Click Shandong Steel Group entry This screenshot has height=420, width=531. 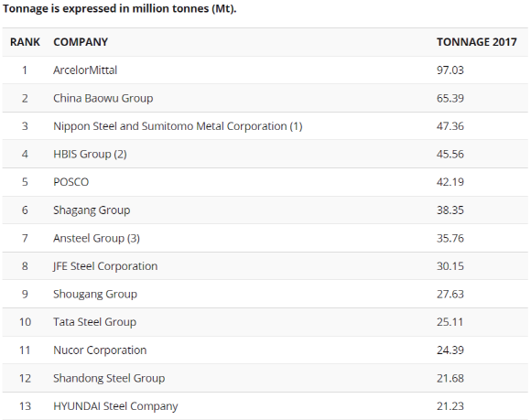(109, 378)
